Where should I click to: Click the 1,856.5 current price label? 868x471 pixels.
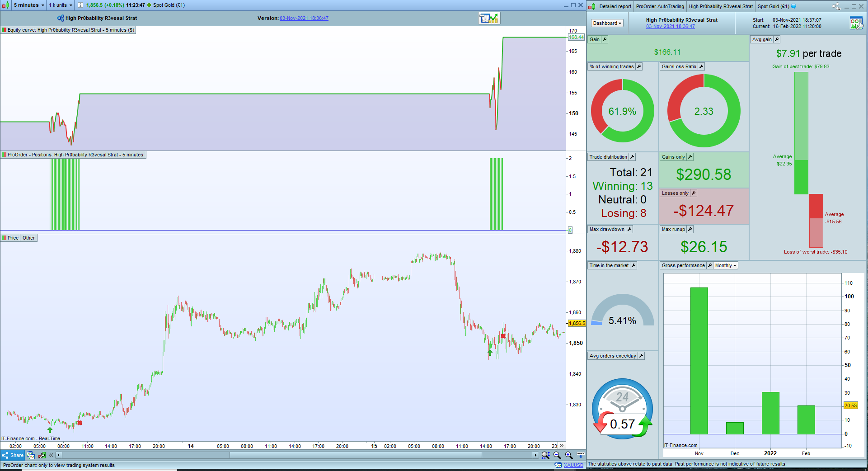click(x=577, y=323)
